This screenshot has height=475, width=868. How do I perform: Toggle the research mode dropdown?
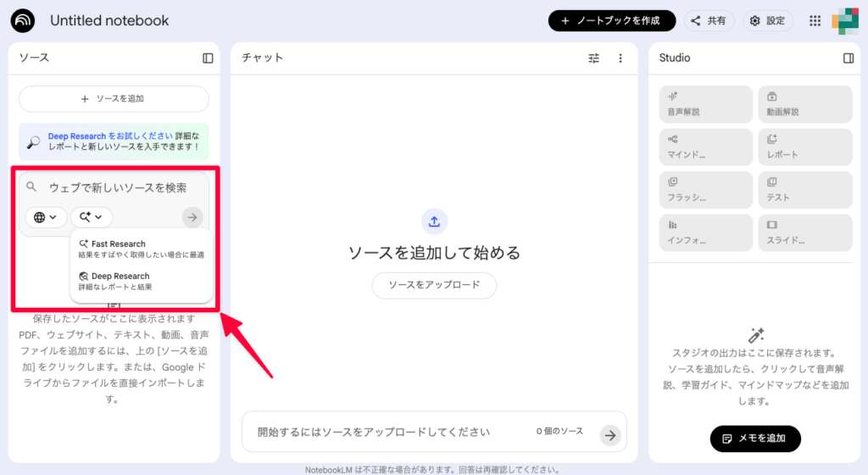pos(91,217)
